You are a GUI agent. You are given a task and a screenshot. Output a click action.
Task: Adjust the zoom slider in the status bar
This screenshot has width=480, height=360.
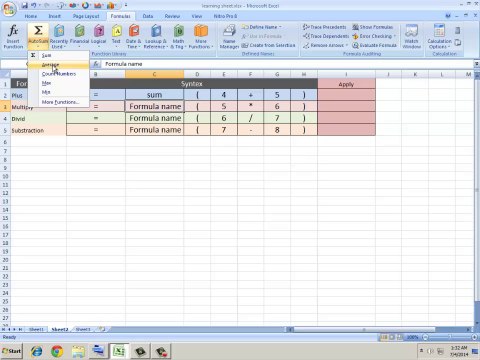[x=449, y=337]
